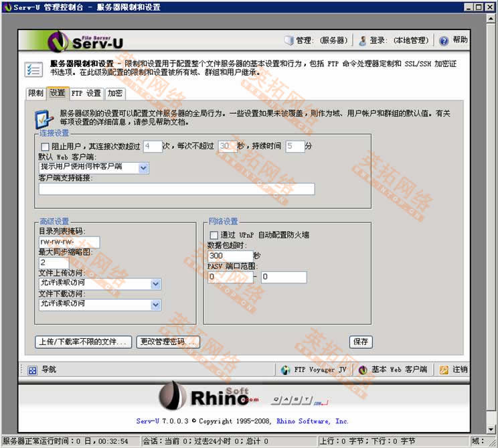Click the PASV port range end field
Image resolution: width=498 pixels, height=448 pixels.
tap(284, 277)
